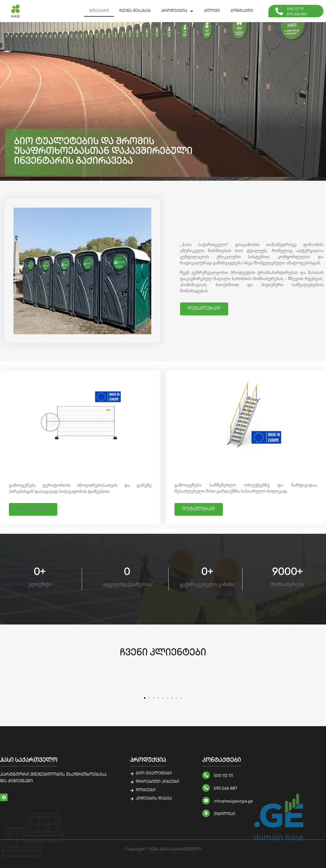The width and height of the screenshot is (326, 868).
Task: Click დეტალურად button under company description
Action: (x=204, y=309)
